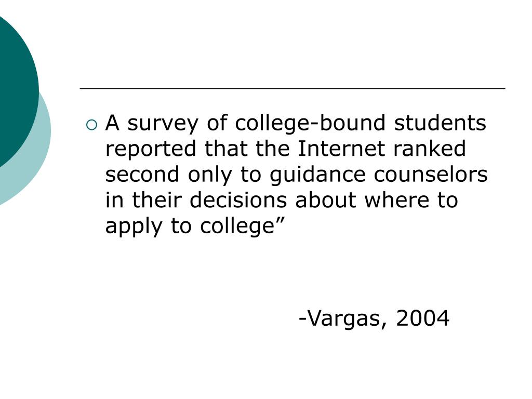
Task: Click the hollow circle bullet point
Action: (91, 125)
